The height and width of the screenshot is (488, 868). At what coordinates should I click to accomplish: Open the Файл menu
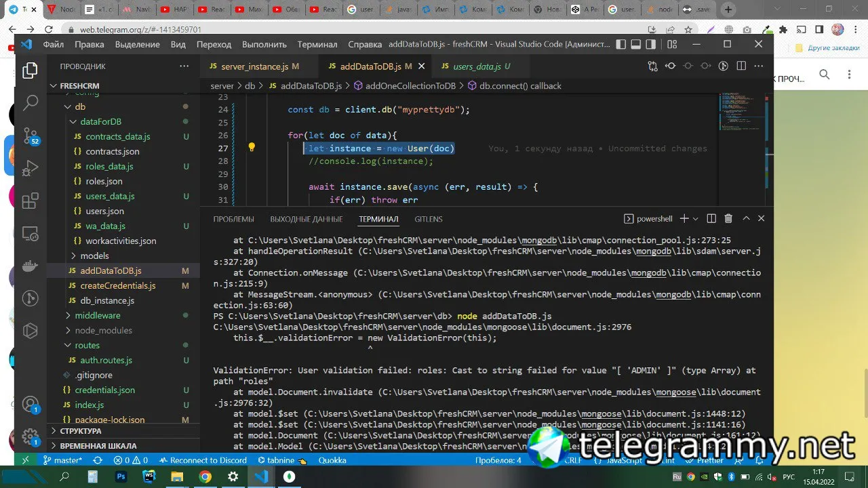54,44
